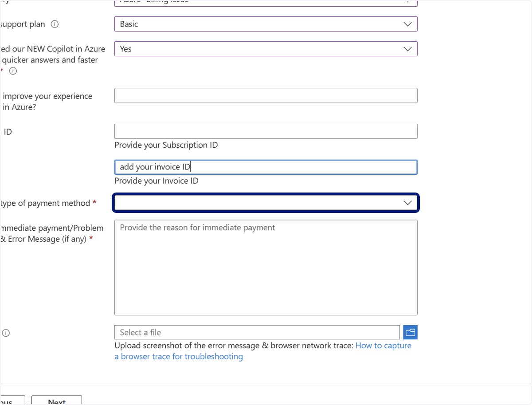Click the info icon beside support plan

(x=55, y=24)
